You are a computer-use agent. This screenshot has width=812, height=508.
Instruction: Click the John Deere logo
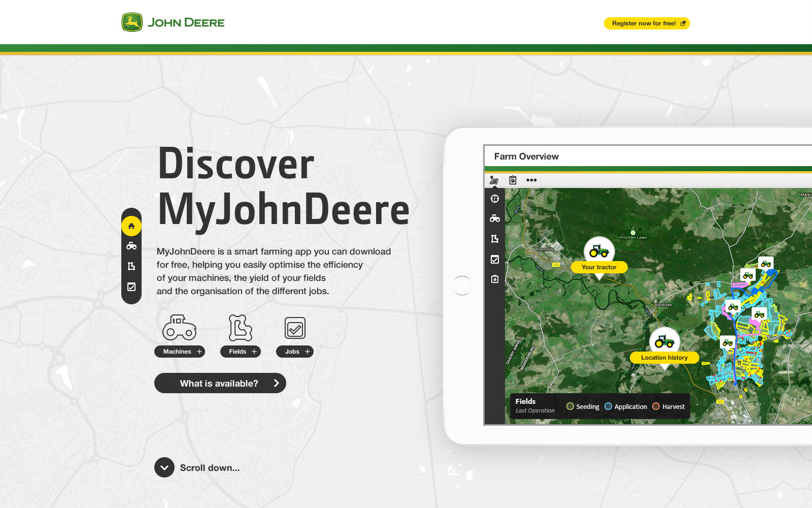pos(173,22)
